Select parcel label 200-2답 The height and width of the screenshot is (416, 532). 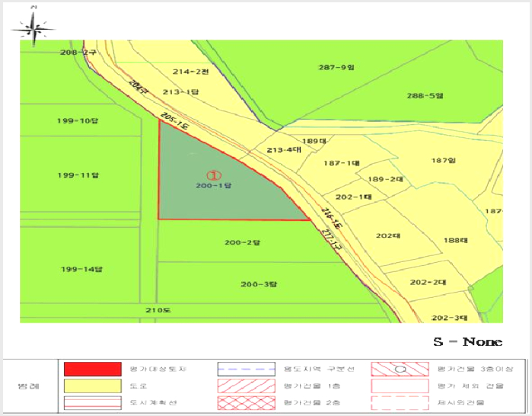[242, 242]
